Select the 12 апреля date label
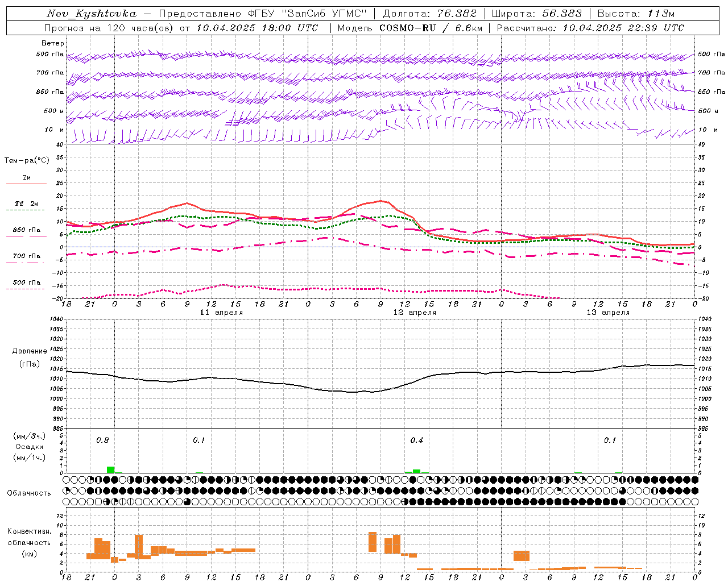 (415, 313)
